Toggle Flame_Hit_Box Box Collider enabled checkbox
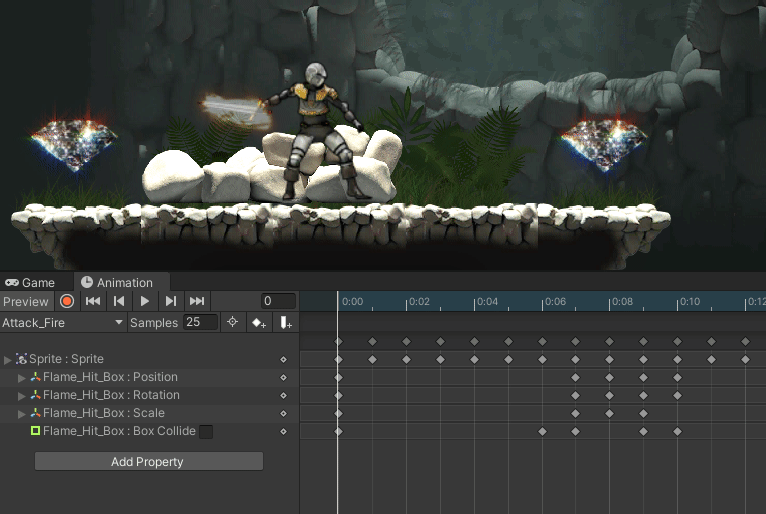 pos(206,431)
